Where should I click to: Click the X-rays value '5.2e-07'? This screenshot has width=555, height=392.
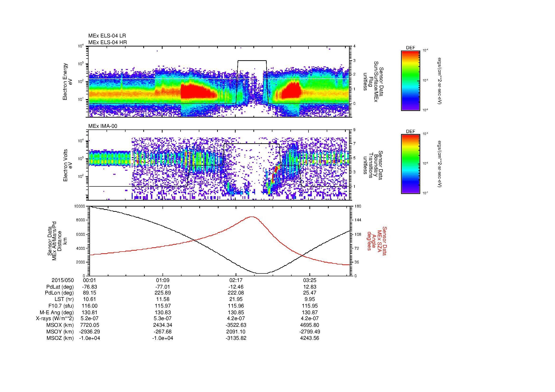point(89,318)
